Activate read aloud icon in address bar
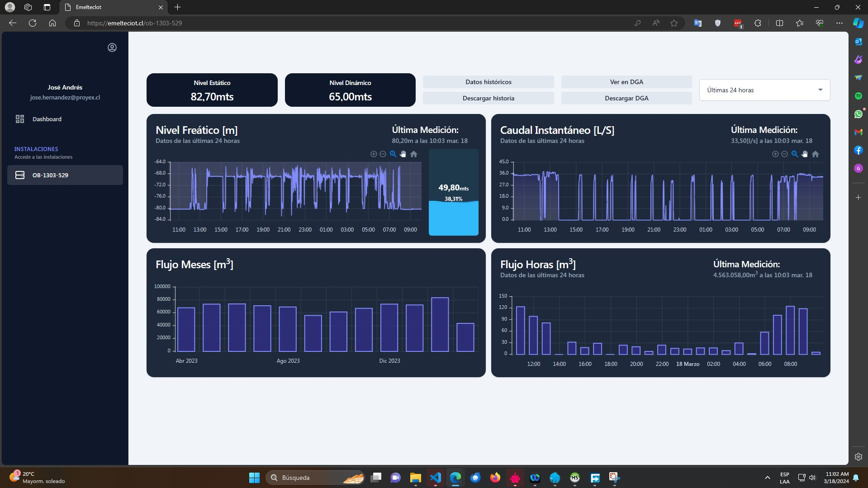Screen dimensions: 868x488 (x=655, y=23)
